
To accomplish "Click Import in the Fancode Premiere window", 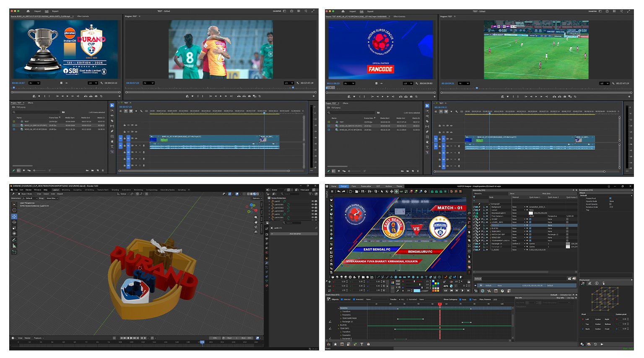I will 353,11.
